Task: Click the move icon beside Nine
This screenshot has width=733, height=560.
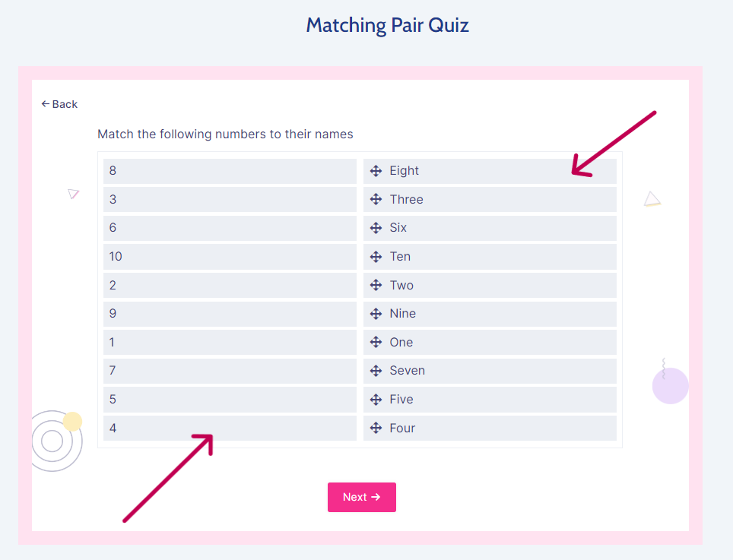Action: (x=376, y=314)
